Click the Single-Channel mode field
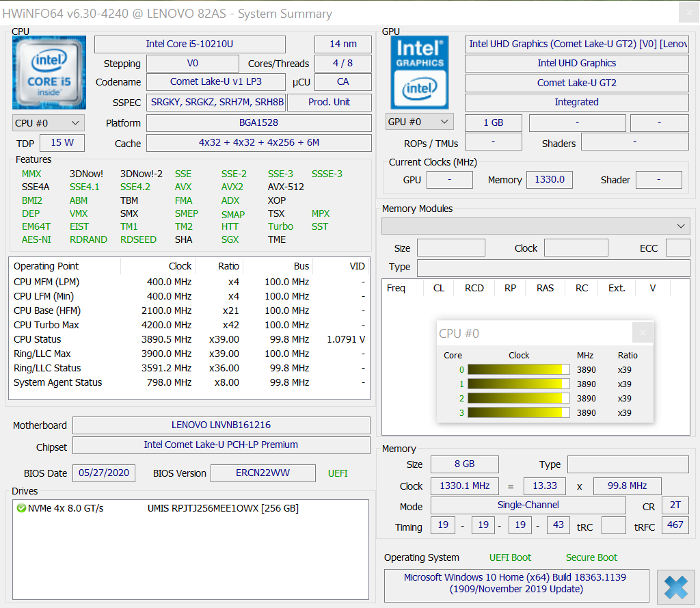The height and width of the screenshot is (608, 700). [528, 505]
